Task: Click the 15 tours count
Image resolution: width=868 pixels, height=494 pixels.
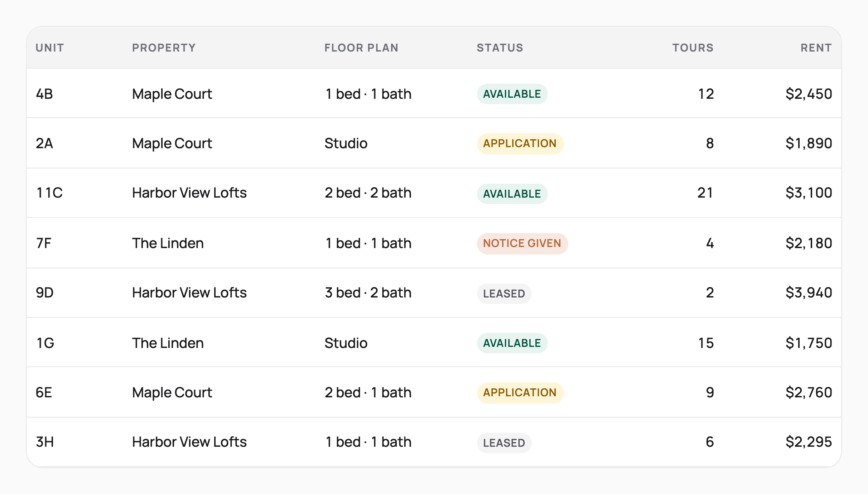Action: pos(706,343)
